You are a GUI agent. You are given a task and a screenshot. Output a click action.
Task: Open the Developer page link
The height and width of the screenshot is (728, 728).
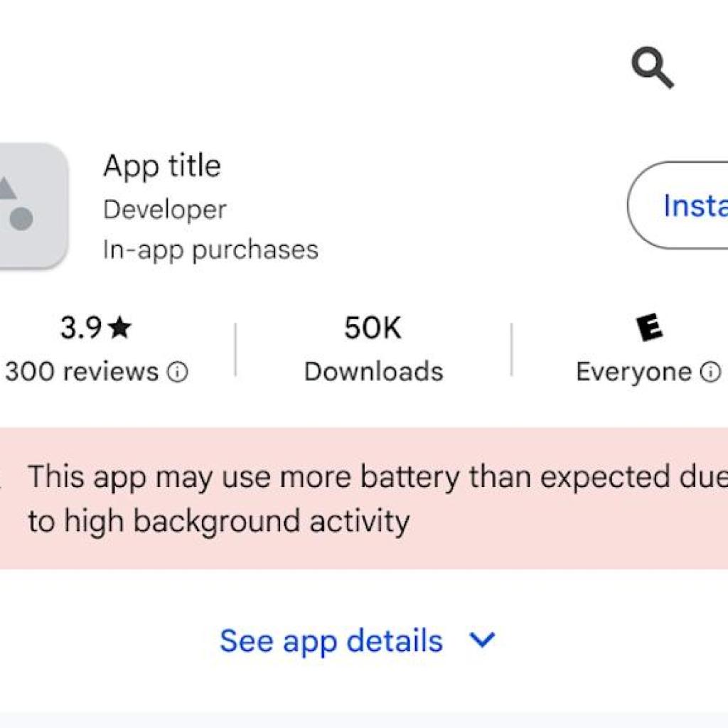[164, 208]
